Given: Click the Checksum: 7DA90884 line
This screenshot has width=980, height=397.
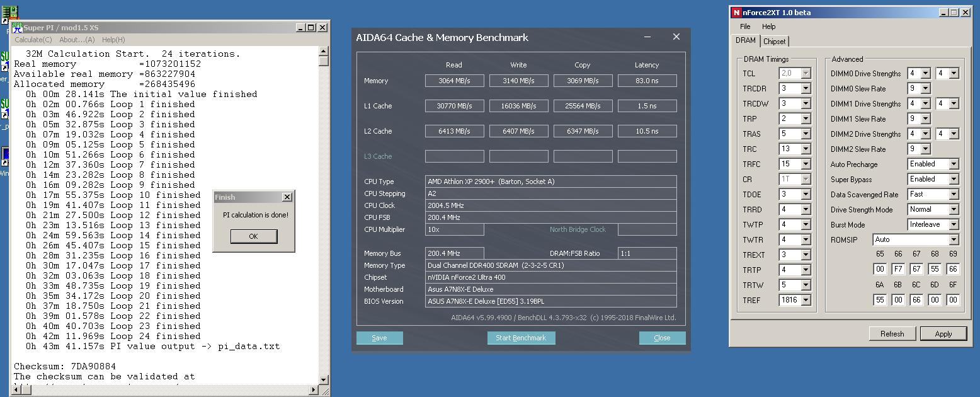Looking at the screenshot, I should click(x=65, y=366).
